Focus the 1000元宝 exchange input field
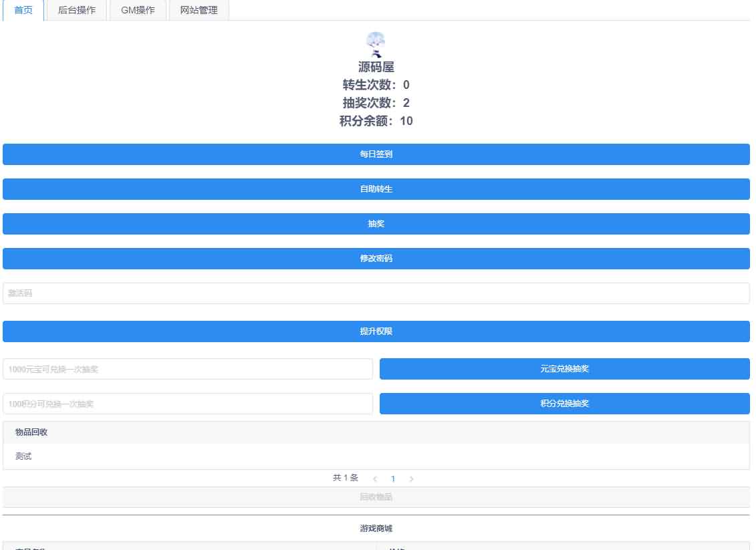756x550 pixels. point(187,369)
